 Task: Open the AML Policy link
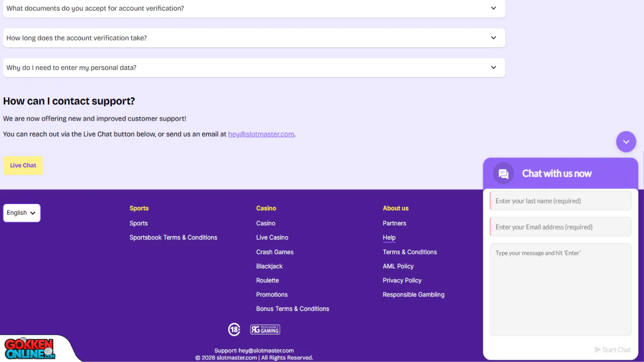pyautogui.click(x=398, y=266)
